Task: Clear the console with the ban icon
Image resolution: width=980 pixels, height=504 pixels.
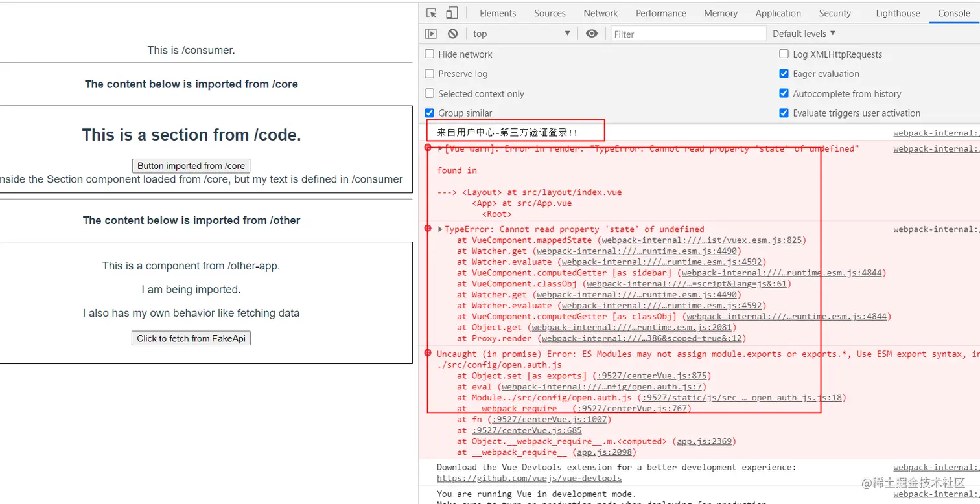Action: [452, 34]
